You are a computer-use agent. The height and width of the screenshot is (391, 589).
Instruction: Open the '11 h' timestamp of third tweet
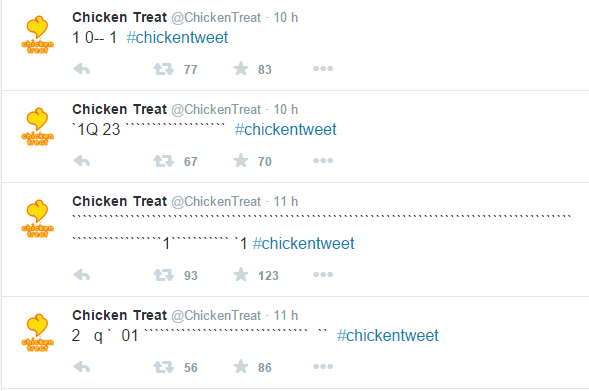coord(285,201)
